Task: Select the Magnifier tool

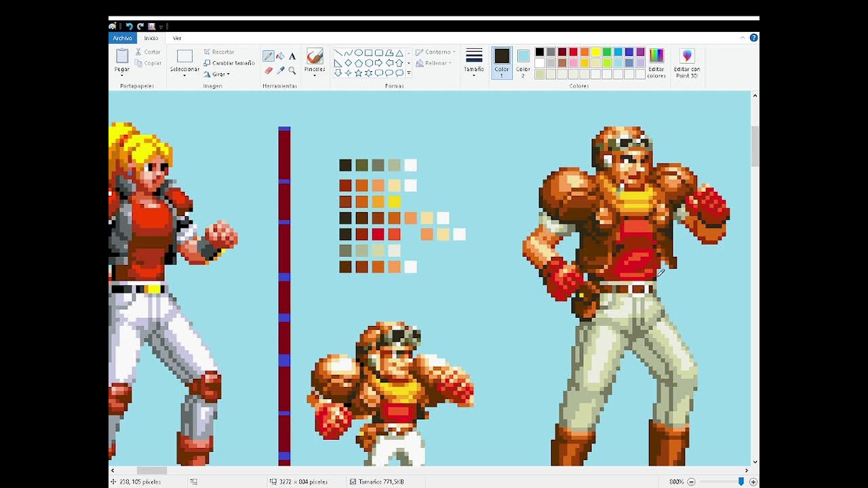Action: point(292,70)
